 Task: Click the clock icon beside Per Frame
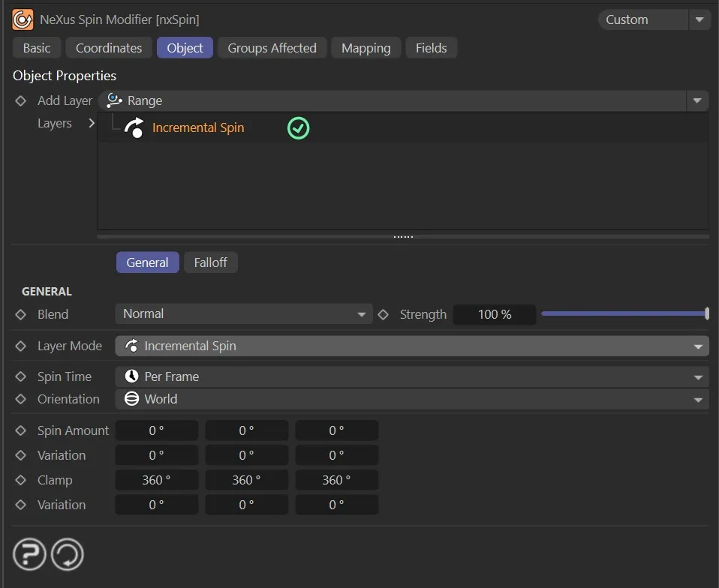pyautogui.click(x=131, y=376)
